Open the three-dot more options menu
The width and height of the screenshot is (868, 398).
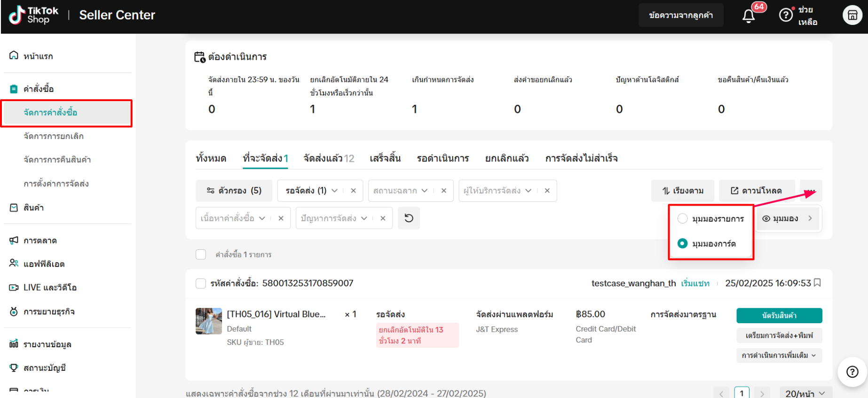coord(811,191)
